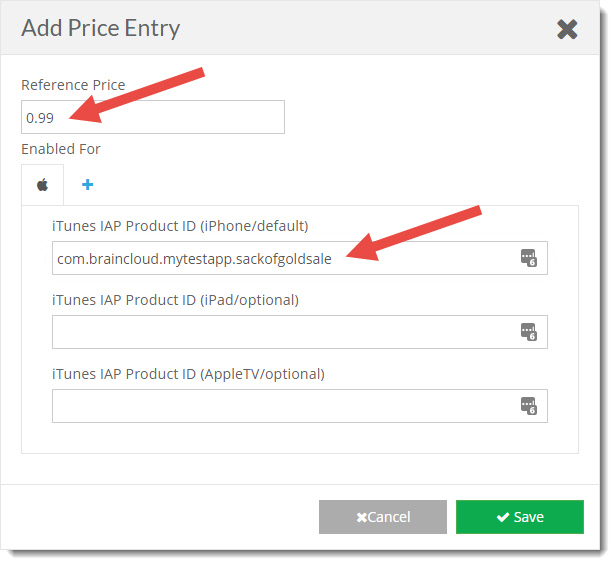Click the "Add Price Entry" dialog title

(101, 28)
